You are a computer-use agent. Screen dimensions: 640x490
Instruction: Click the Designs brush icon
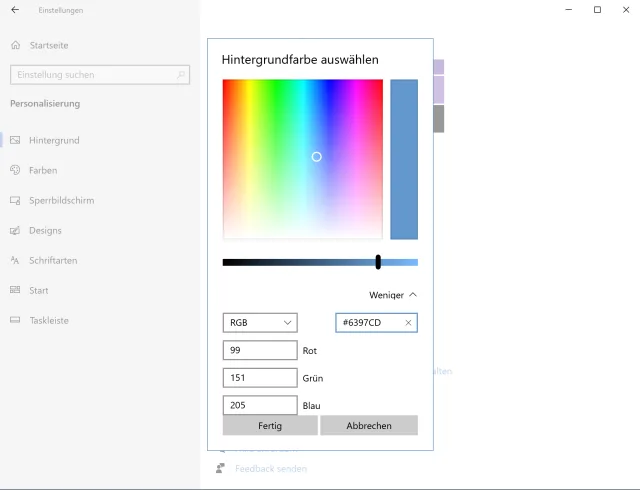tap(15, 230)
